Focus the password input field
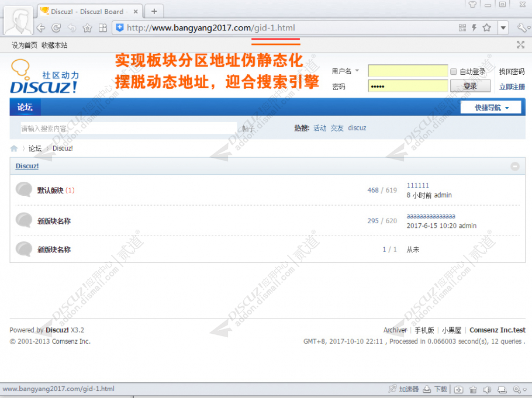Image resolution: width=532 pixels, height=398 pixels. click(x=408, y=86)
